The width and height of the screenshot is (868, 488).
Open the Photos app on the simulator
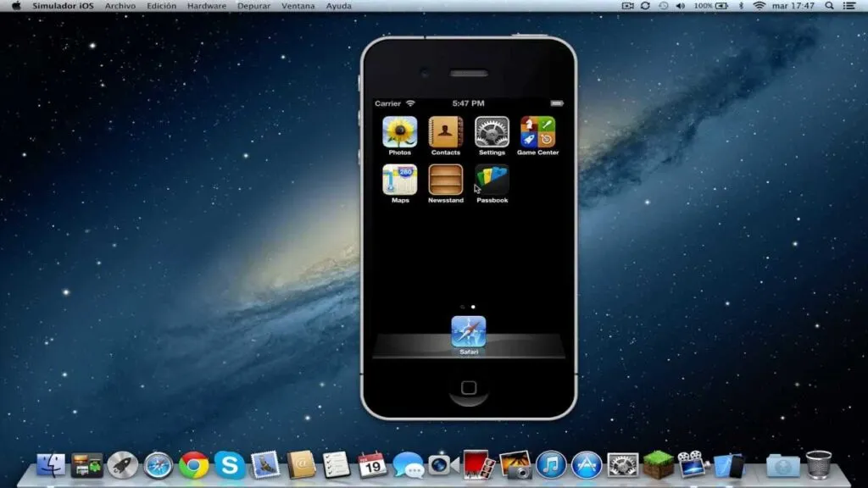pyautogui.click(x=400, y=132)
